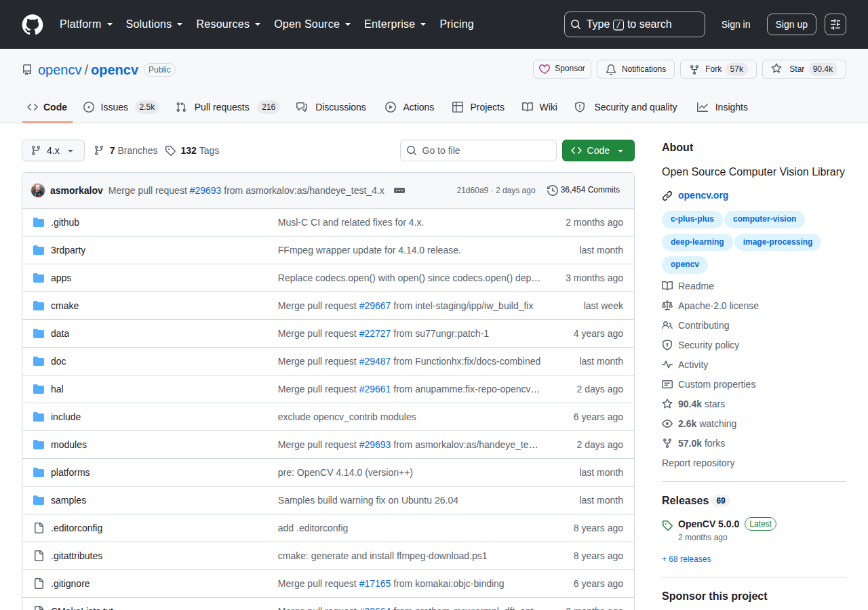868x610 pixels.
Task: Switch to the Pull requests tab
Action: point(227,107)
